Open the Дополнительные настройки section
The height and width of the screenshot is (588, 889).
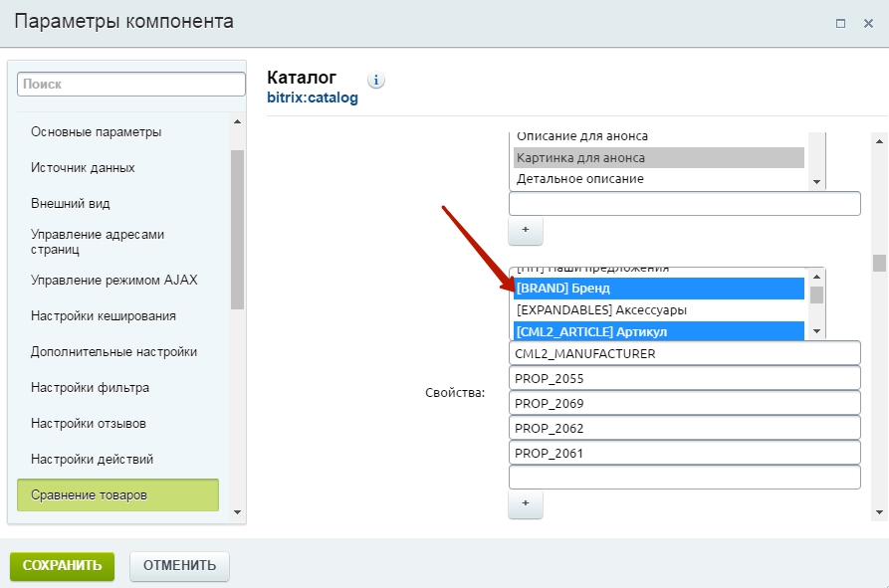(x=113, y=352)
